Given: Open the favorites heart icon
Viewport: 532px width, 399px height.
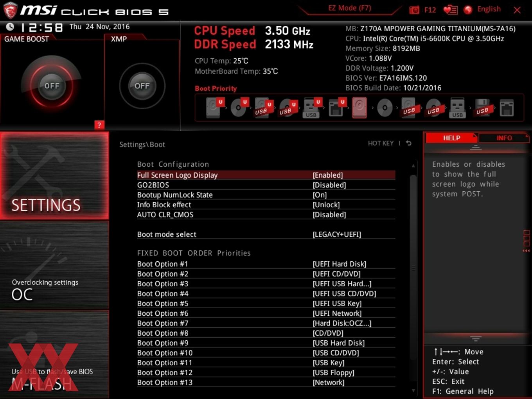Looking at the screenshot, I should (x=450, y=10).
